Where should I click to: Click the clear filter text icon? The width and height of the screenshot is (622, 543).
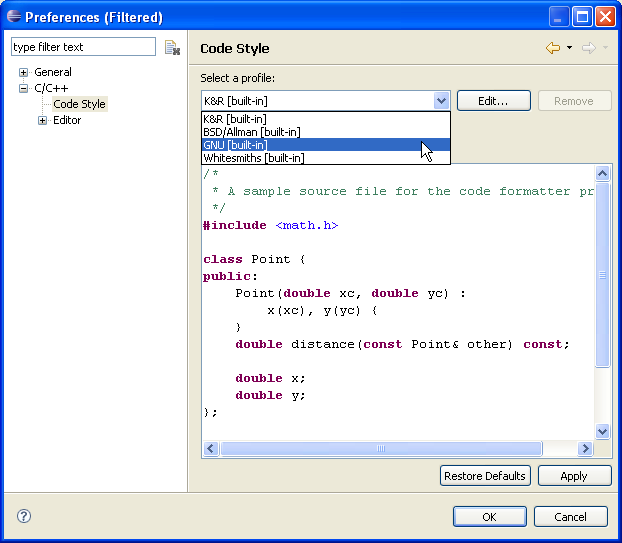click(172, 47)
